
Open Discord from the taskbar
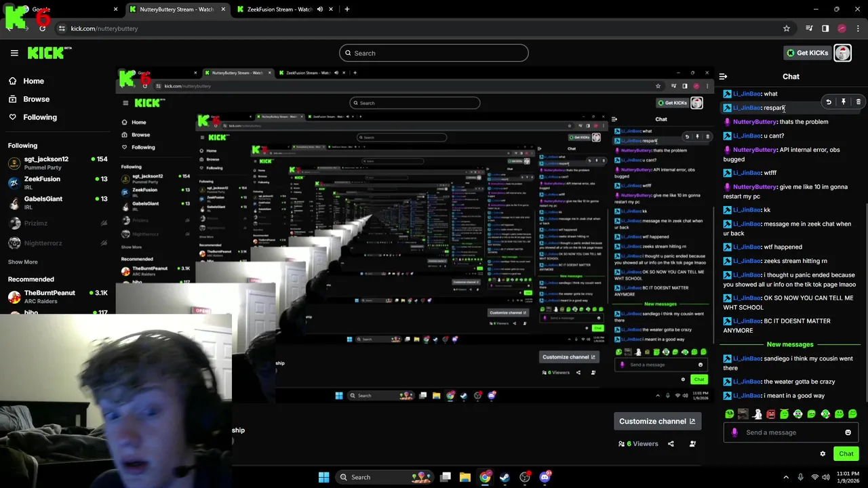pos(545,477)
